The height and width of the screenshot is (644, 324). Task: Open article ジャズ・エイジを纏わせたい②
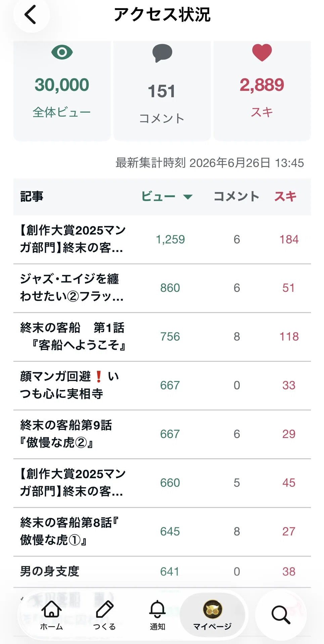pos(162,288)
